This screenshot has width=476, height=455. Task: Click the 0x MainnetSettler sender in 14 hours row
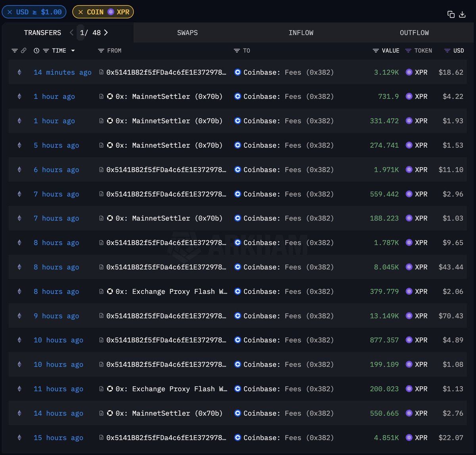pos(169,413)
